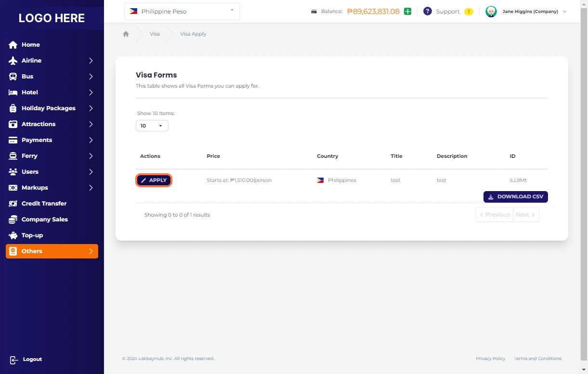Click the Logout icon in sidebar

click(13, 360)
